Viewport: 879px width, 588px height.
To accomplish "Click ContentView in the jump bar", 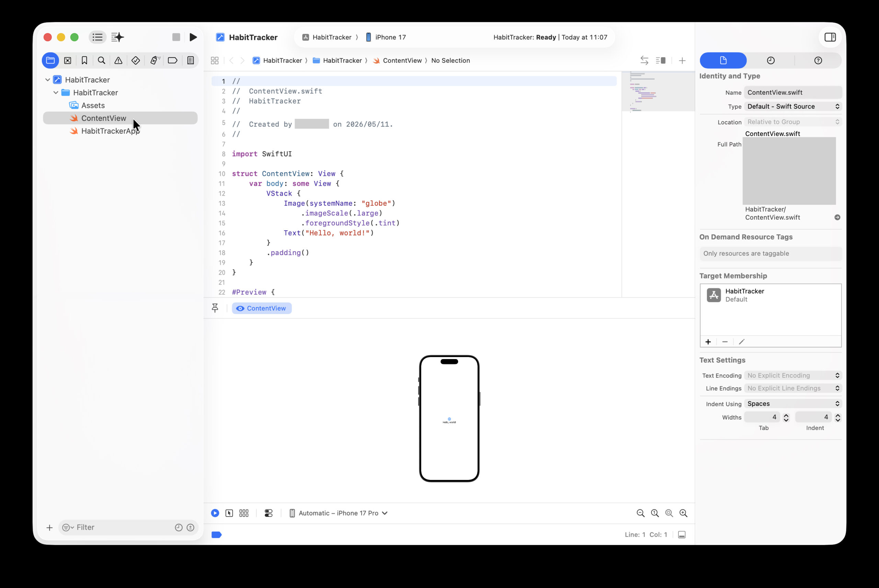I will click(398, 60).
